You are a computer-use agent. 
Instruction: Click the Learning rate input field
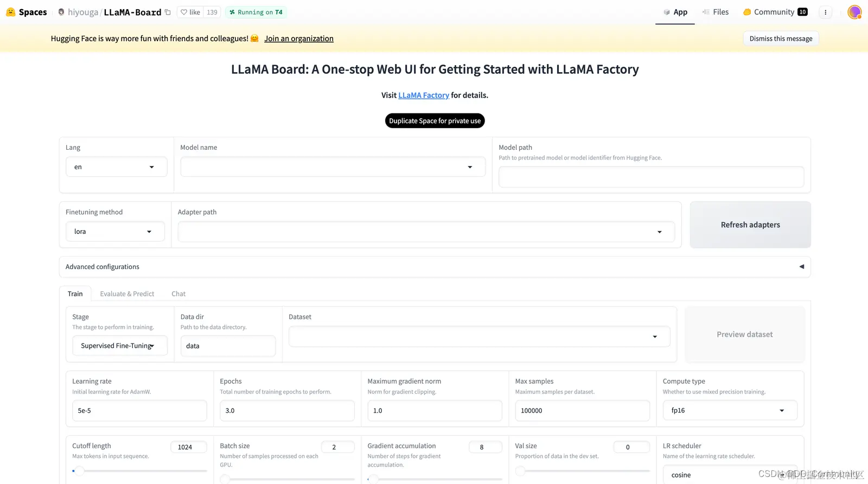click(x=139, y=410)
